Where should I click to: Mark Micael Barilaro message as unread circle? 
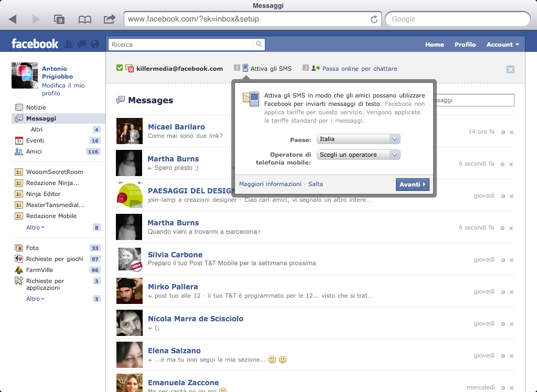tap(503, 132)
